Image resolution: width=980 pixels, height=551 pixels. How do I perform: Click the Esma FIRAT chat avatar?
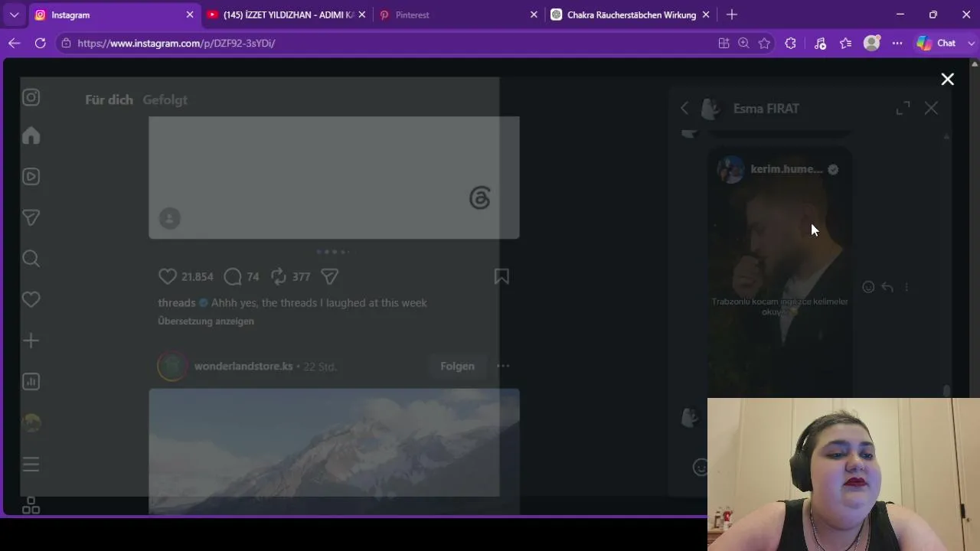pyautogui.click(x=711, y=109)
